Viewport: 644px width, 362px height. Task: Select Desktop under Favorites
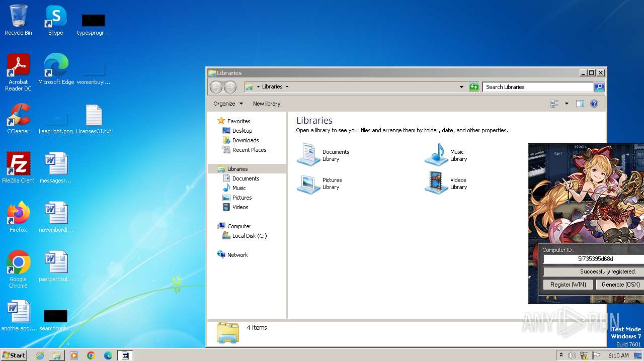pyautogui.click(x=237, y=131)
